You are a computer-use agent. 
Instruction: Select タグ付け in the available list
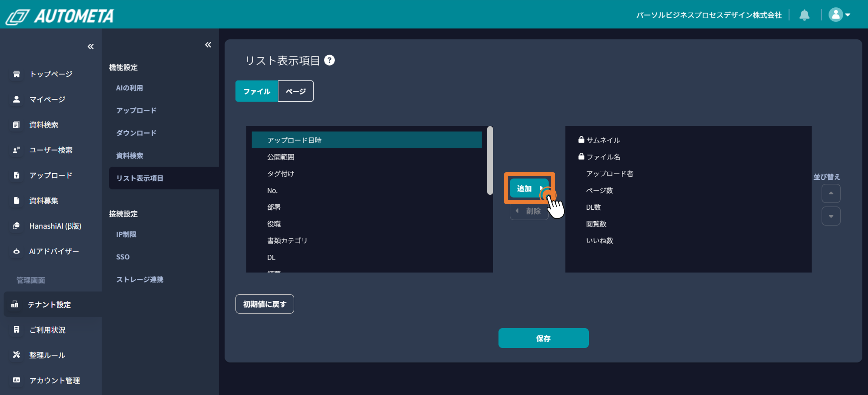(367, 174)
